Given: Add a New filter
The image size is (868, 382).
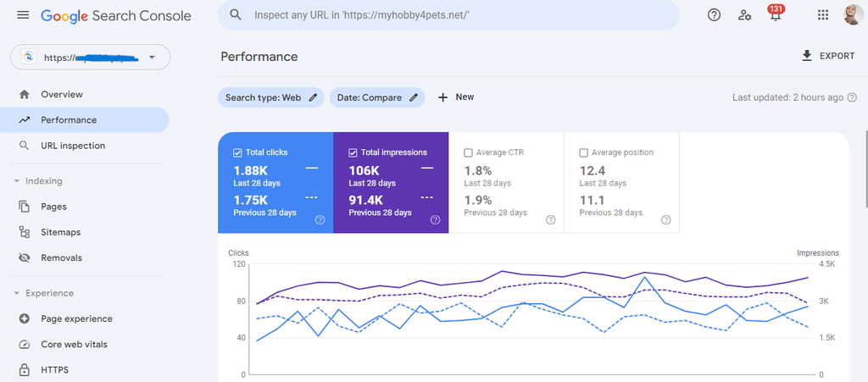Looking at the screenshot, I should [456, 97].
